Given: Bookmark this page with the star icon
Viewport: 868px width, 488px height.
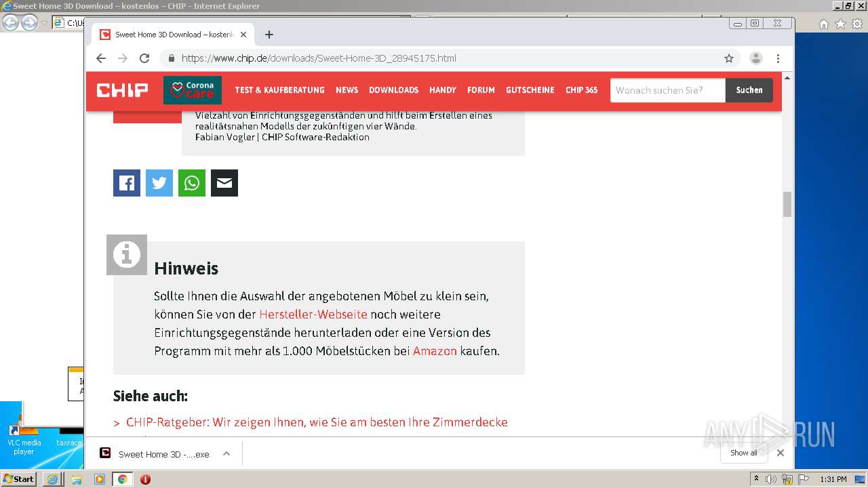Looking at the screenshot, I should pyautogui.click(x=729, y=58).
